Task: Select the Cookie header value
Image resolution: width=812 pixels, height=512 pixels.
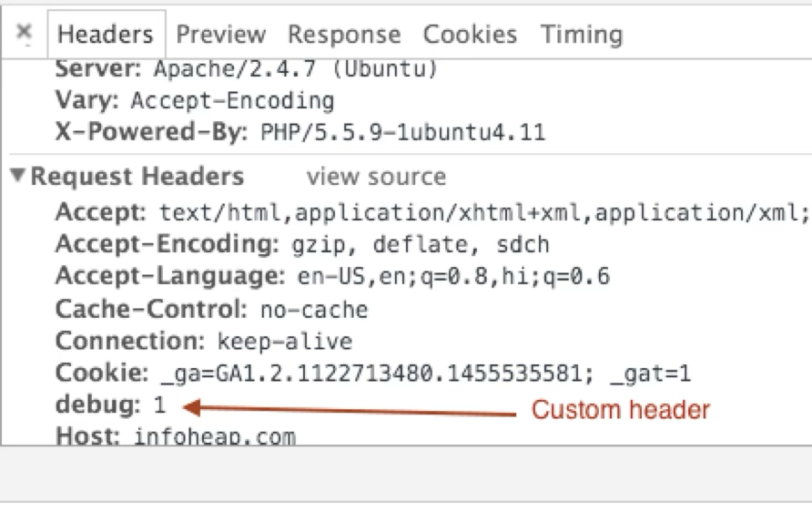Action: pyautogui.click(x=426, y=374)
